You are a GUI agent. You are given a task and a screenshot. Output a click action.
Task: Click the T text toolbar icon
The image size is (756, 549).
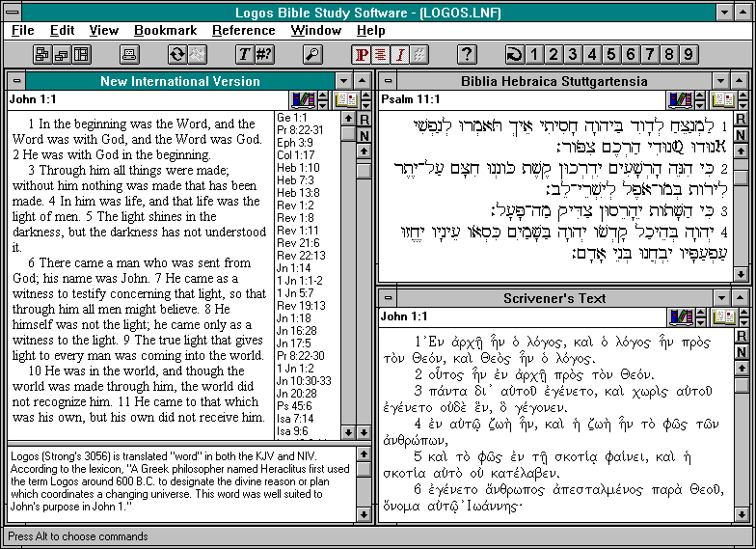[x=245, y=54]
